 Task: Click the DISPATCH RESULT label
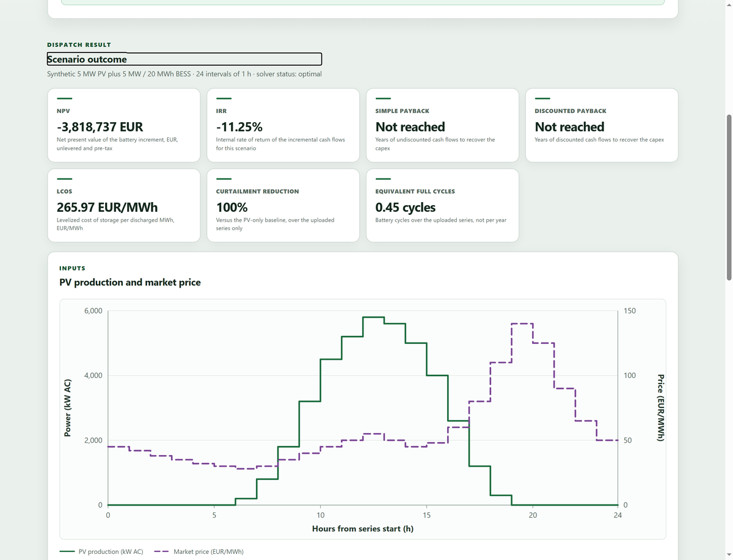[79, 45]
